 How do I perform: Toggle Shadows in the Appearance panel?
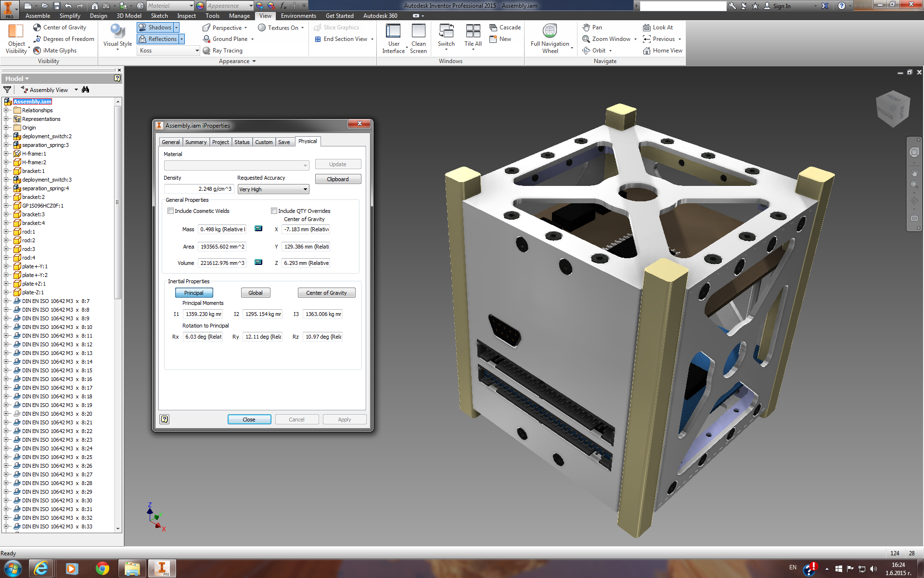(155, 27)
